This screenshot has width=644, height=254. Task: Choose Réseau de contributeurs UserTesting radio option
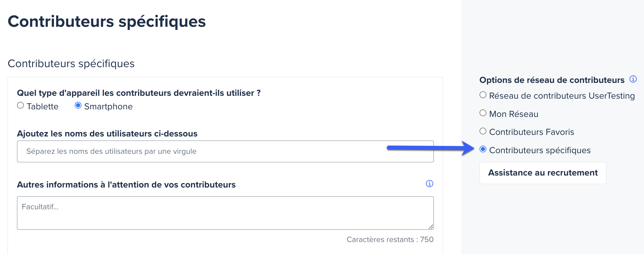coord(483,95)
